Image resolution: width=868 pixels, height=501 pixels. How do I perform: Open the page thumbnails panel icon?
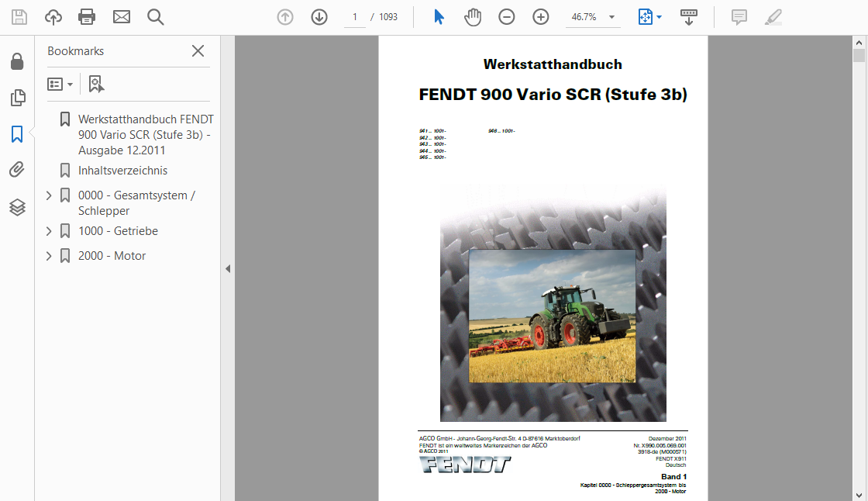coord(17,98)
